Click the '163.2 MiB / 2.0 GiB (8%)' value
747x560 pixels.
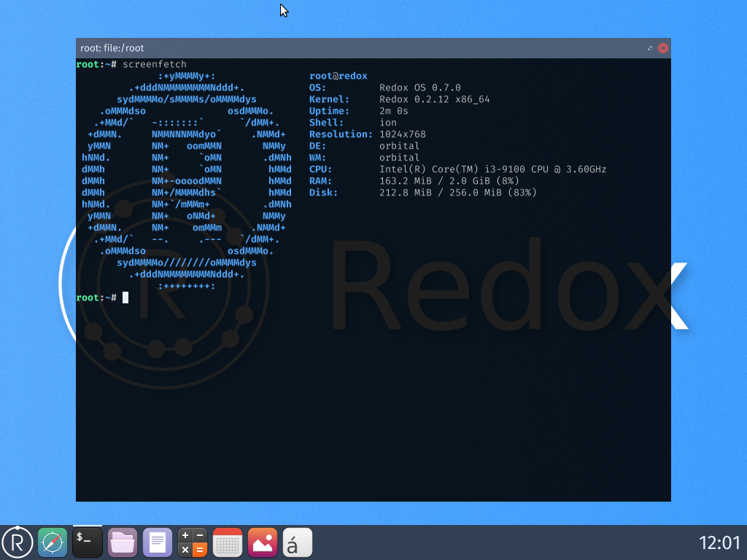pos(449,181)
